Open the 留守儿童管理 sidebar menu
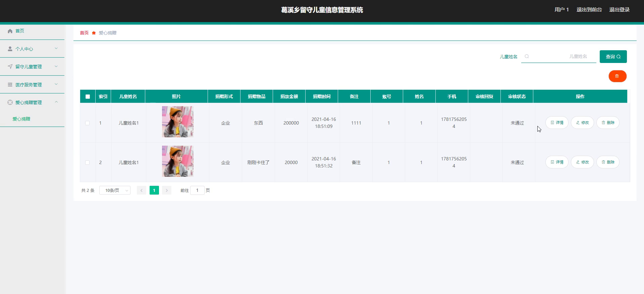Image resolution: width=644 pixels, height=294 pixels. (x=32, y=67)
